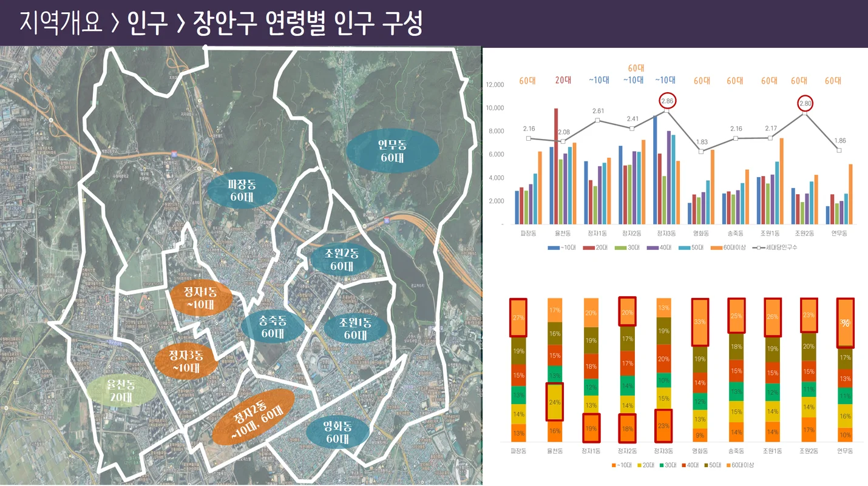
Task: Click the 정자3동 axis label under the clustered bar chart
Action: [x=667, y=233]
